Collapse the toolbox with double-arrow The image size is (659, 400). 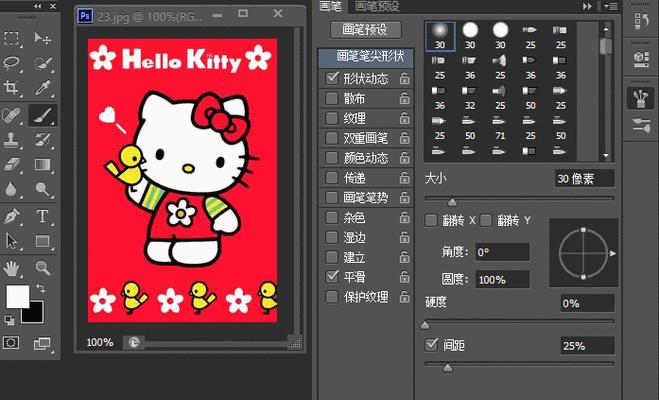(38, 6)
